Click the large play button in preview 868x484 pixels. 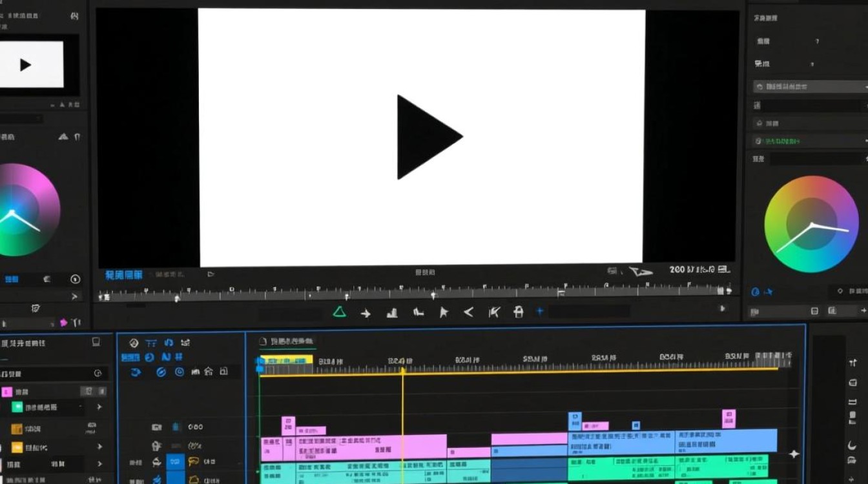pos(429,137)
